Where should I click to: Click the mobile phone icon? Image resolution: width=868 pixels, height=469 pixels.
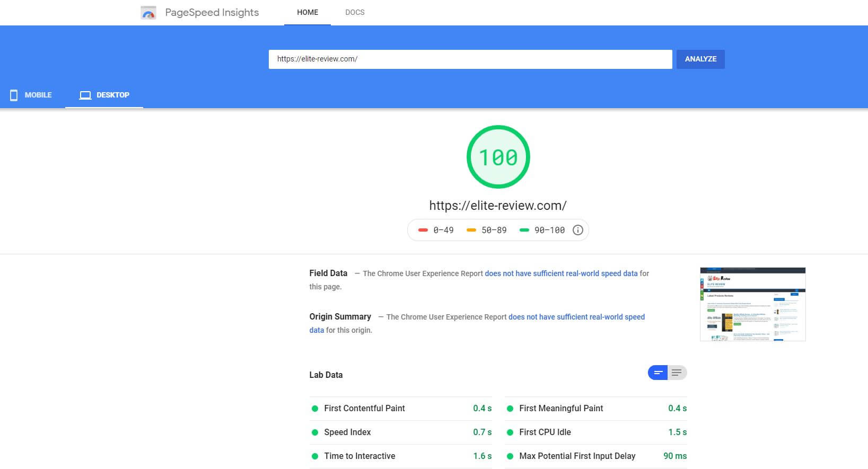[x=14, y=95]
